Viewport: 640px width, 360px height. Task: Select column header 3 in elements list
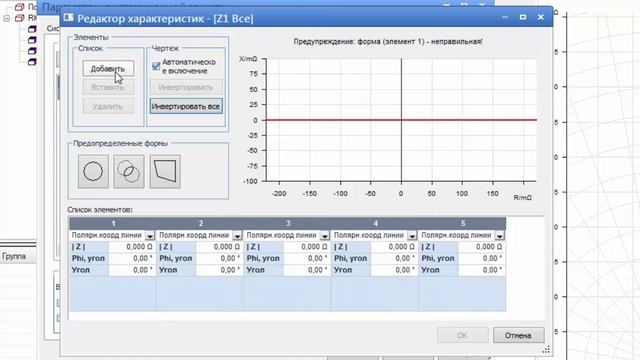288,223
